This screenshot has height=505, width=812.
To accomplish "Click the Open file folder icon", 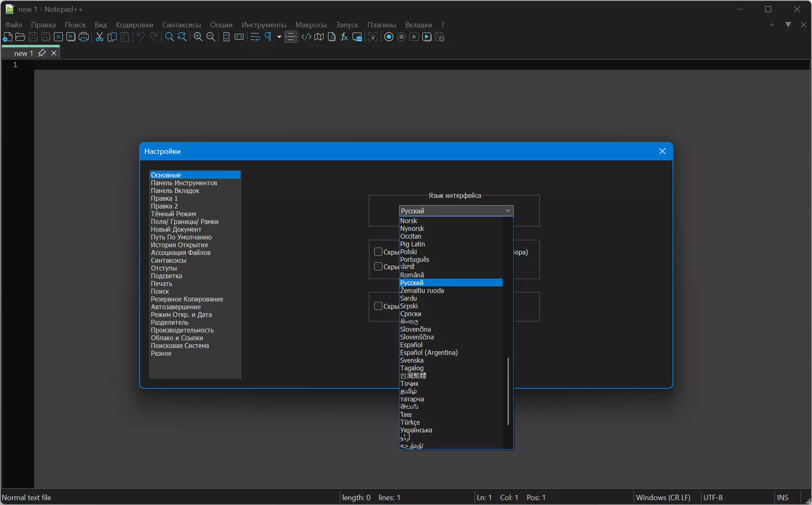I will (x=20, y=37).
